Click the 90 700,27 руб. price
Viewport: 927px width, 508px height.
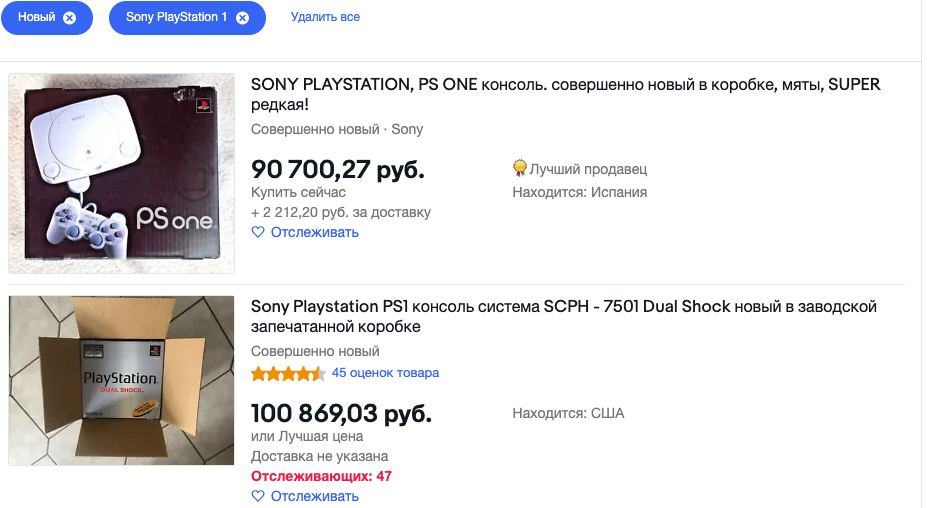pos(337,169)
